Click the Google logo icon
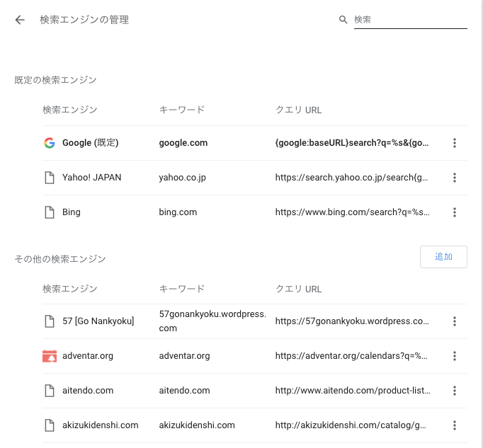The image size is (483, 448). pyautogui.click(x=50, y=143)
